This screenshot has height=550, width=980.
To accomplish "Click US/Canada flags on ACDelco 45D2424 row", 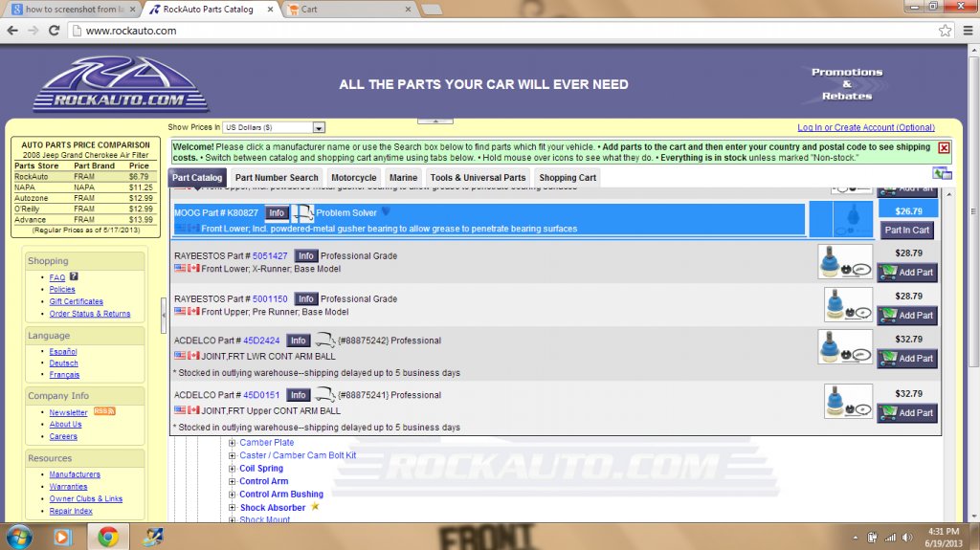I will 187,356.
